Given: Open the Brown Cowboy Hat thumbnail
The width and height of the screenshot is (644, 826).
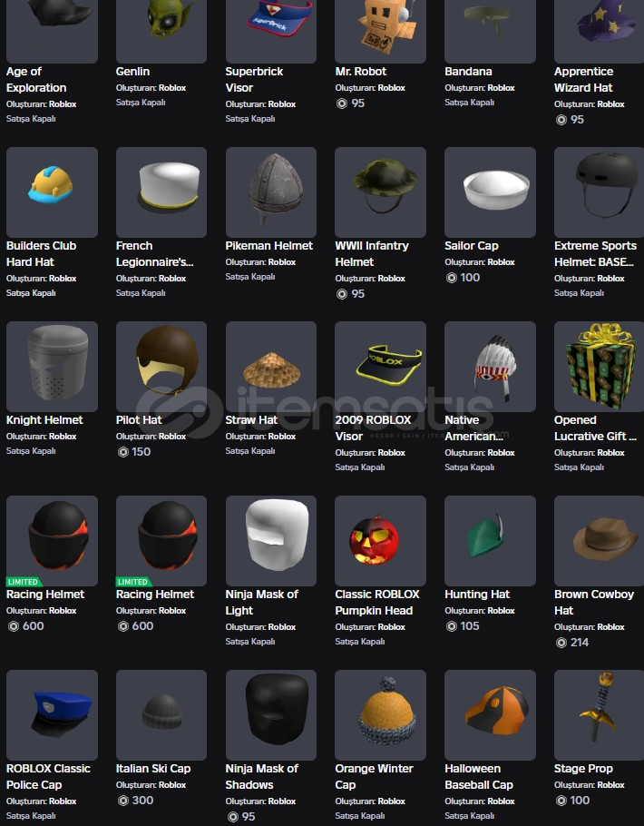Looking at the screenshot, I should [x=600, y=541].
